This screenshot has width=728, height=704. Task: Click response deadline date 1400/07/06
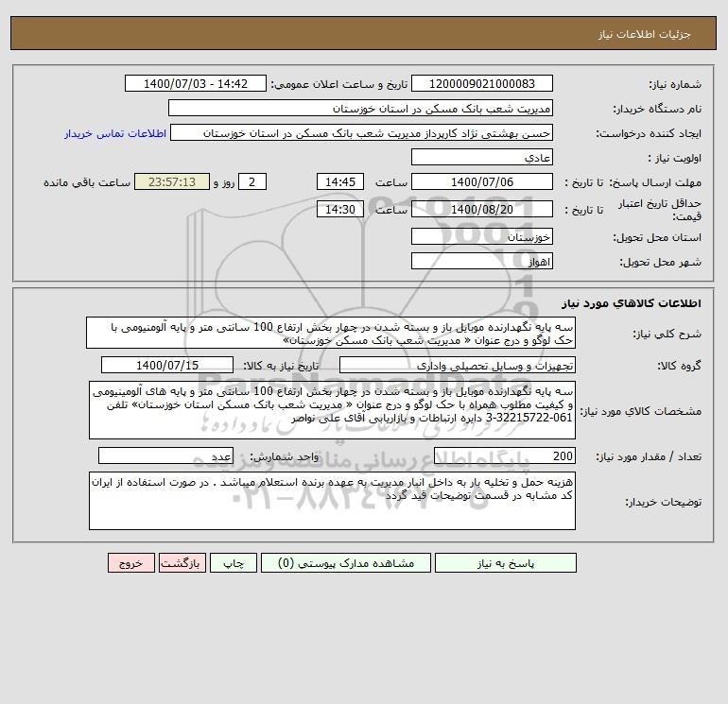482,182
